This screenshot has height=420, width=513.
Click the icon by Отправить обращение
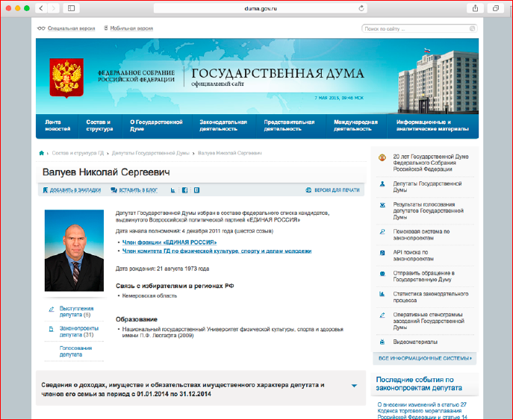coord(382,274)
